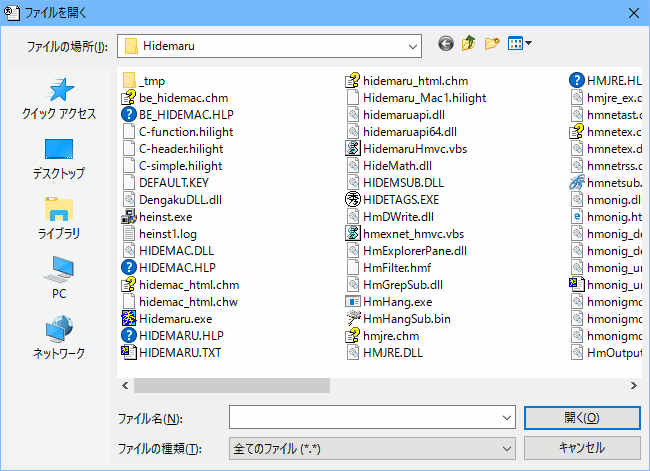Go up one folder level

click(x=468, y=44)
